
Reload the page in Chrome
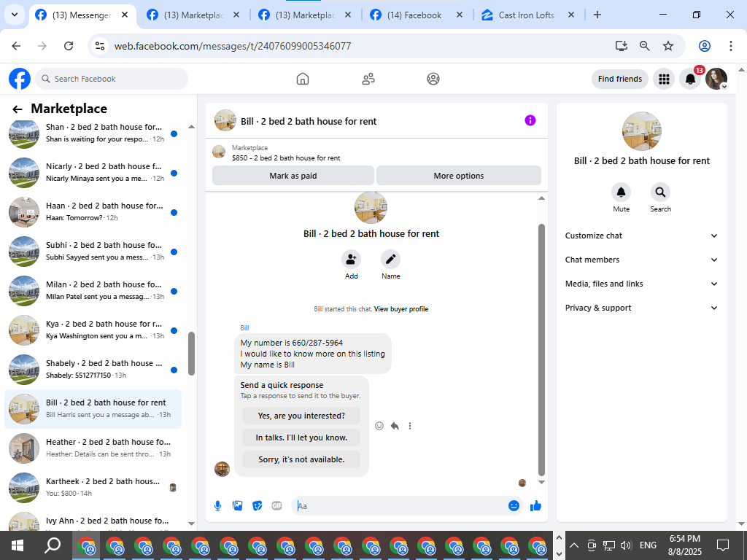pyautogui.click(x=69, y=46)
